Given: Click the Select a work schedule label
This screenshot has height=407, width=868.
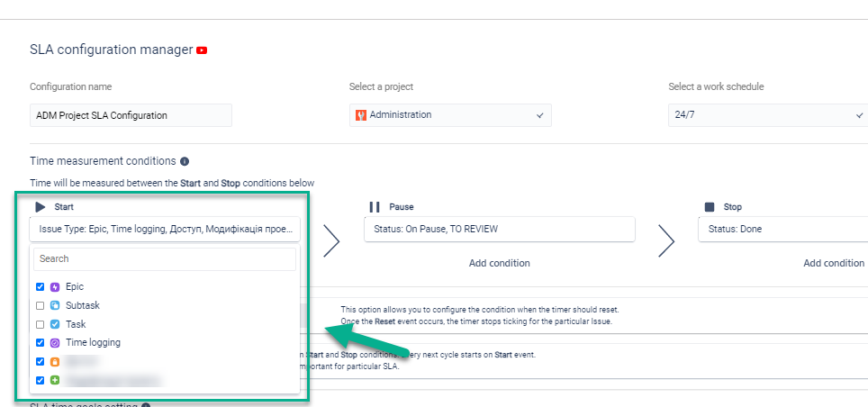Looking at the screenshot, I should click(x=717, y=87).
